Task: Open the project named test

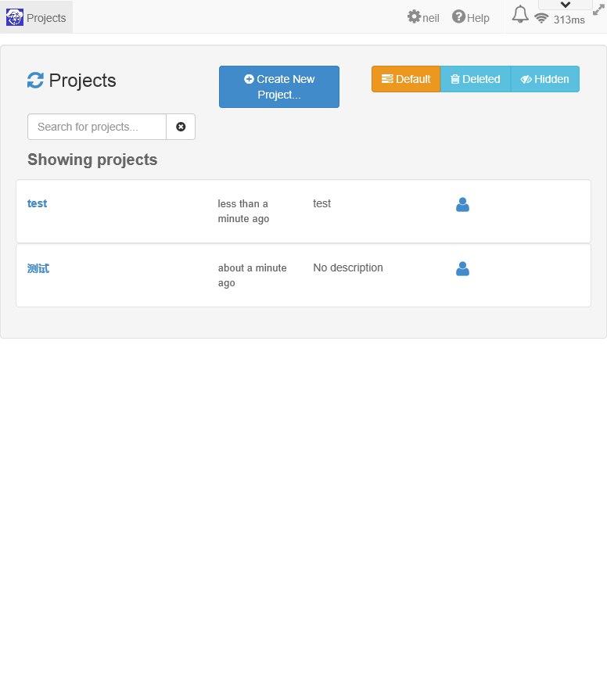Action: point(37,203)
